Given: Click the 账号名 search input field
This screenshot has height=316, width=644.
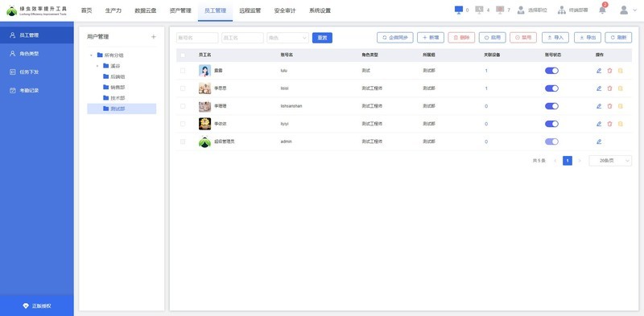Looking at the screenshot, I should point(197,38).
